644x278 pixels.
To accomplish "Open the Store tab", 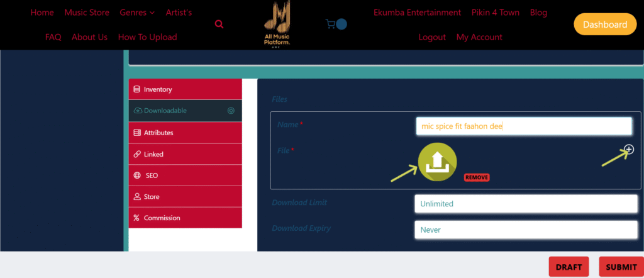I will [185, 197].
